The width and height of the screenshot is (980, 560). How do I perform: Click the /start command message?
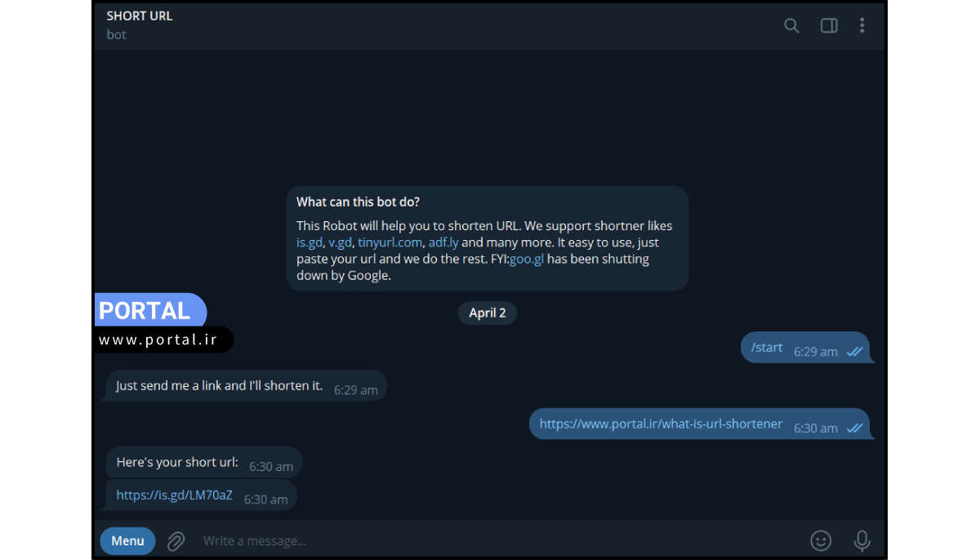point(767,348)
